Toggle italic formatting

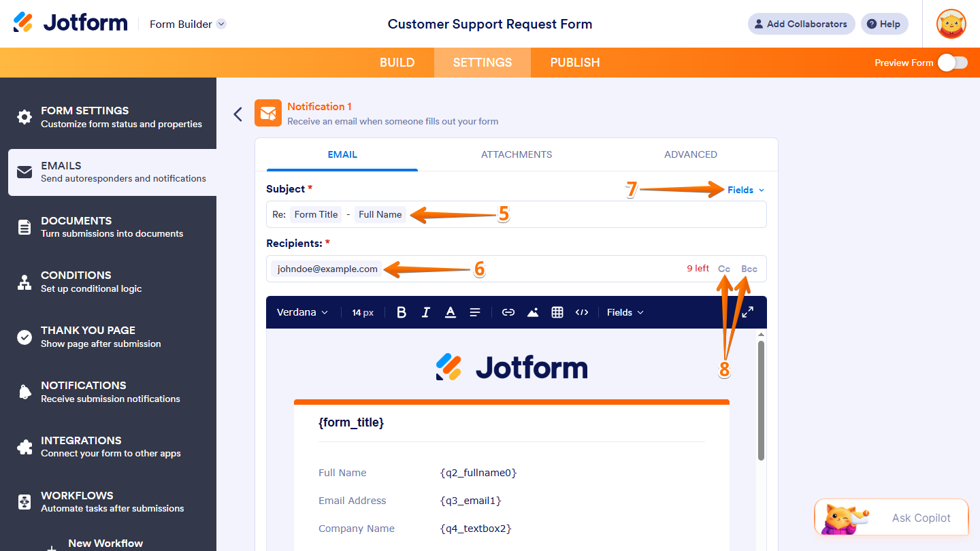tap(426, 312)
